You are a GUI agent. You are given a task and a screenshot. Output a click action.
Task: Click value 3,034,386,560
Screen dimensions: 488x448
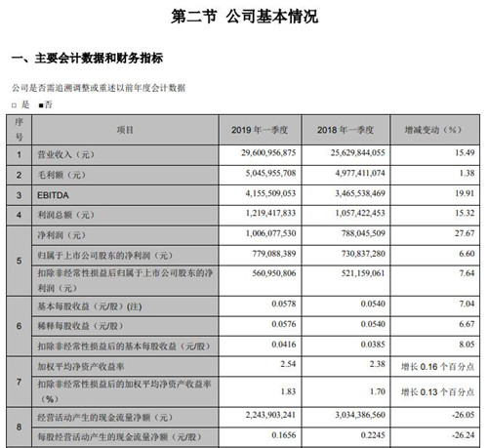click(x=360, y=415)
